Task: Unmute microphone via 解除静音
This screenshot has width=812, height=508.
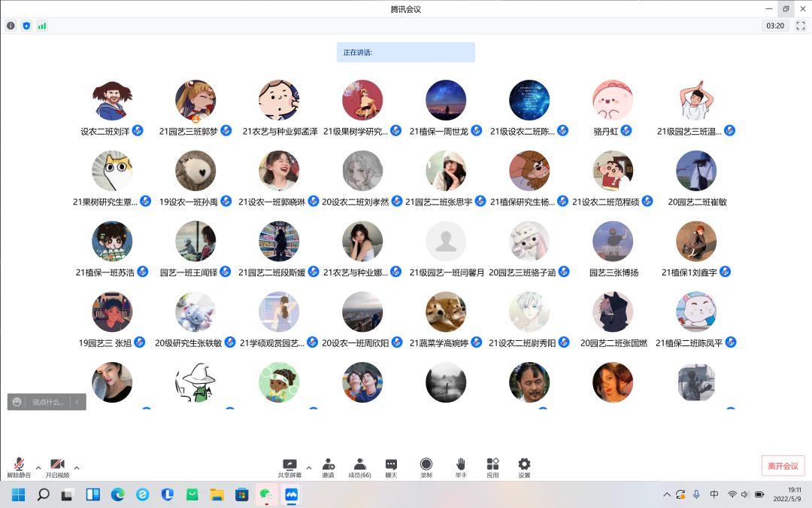Action: click(x=19, y=467)
